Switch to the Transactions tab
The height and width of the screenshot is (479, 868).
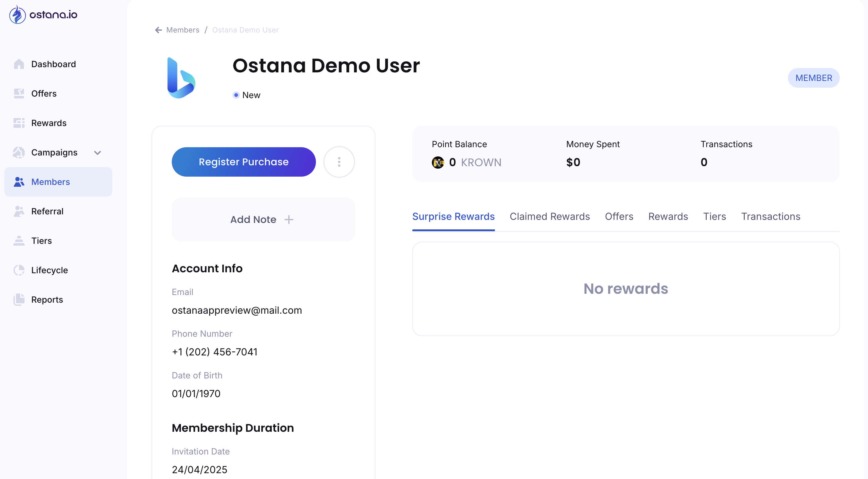point(771,216)
